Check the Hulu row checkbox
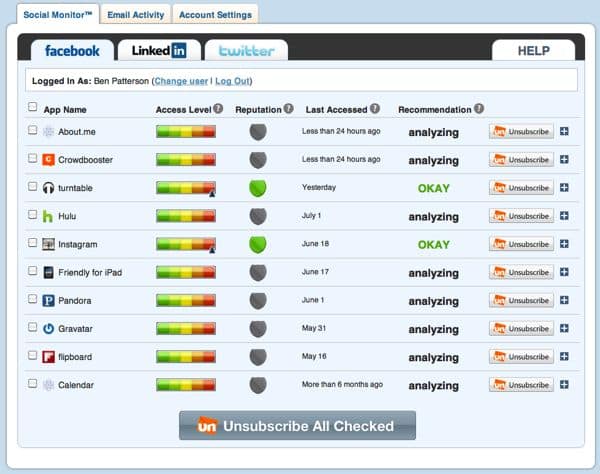The width and height of the screenshot is (600, 474). tap(33, 214)
